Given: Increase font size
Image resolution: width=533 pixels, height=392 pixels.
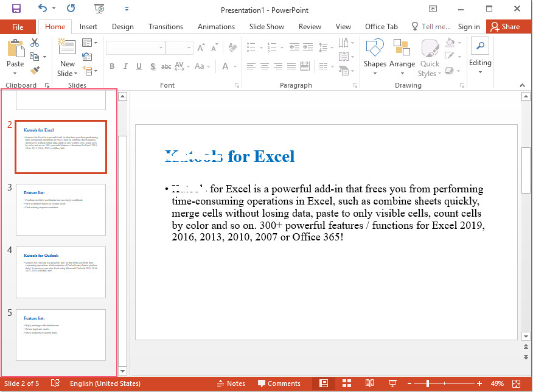Looking at the screenshot, I should click(x=201, y=48).
